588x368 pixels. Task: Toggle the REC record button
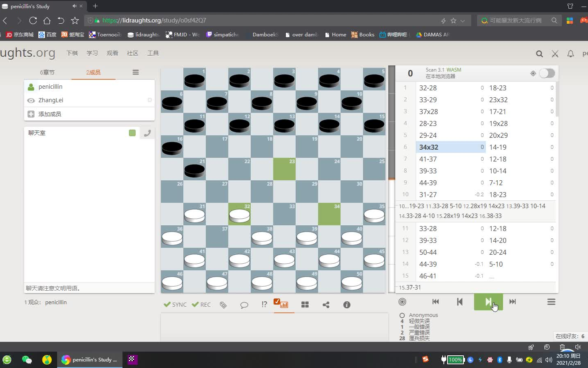[201, 305]
